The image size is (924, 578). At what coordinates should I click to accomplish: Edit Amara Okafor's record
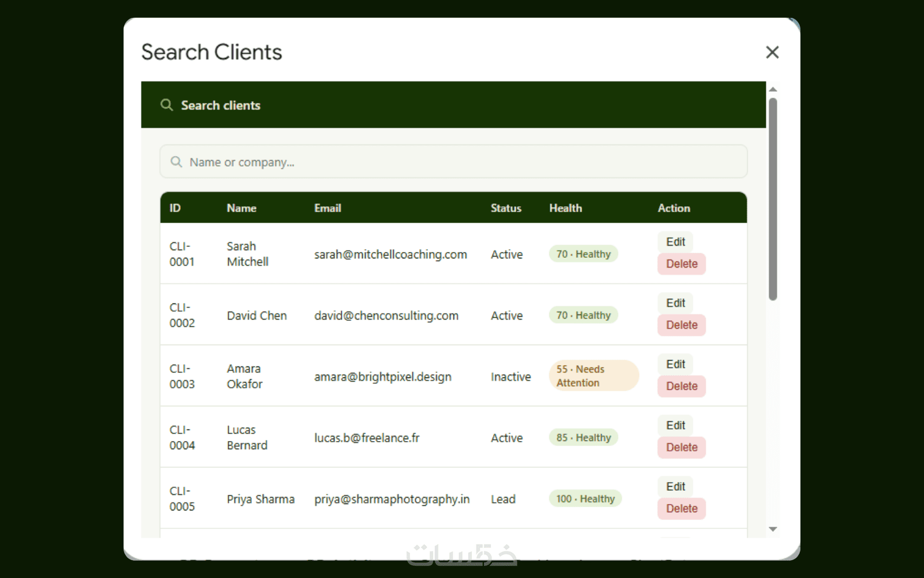tap(675, 364)
